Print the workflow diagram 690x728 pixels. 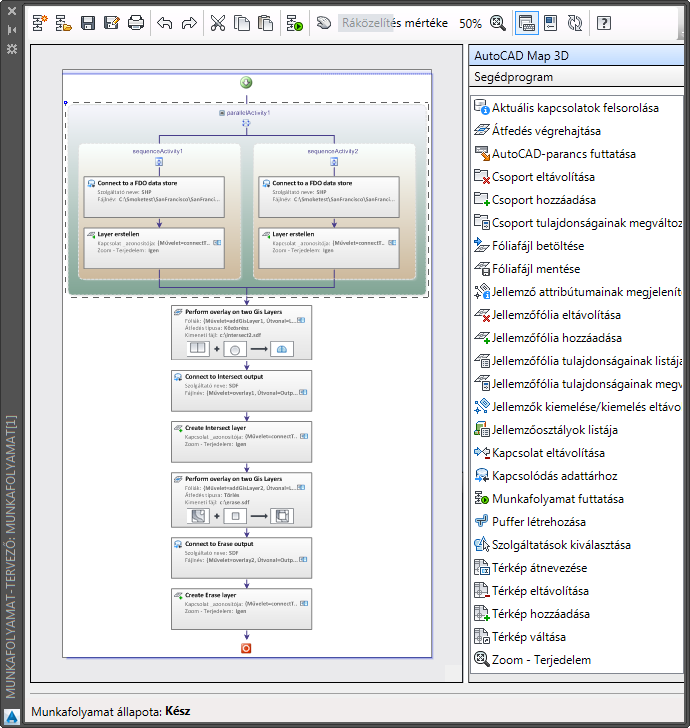point(136,23)
